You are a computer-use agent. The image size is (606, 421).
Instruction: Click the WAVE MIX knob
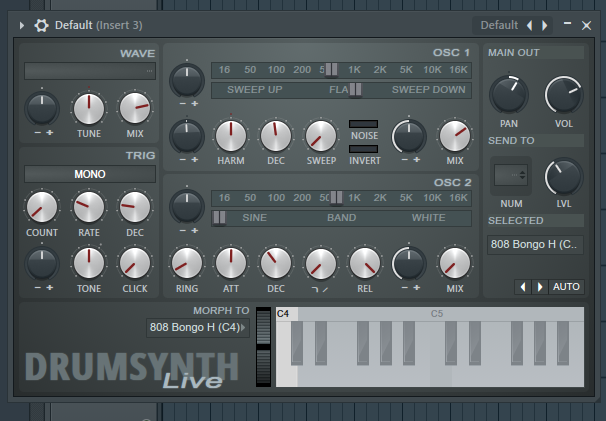point(135,109)
